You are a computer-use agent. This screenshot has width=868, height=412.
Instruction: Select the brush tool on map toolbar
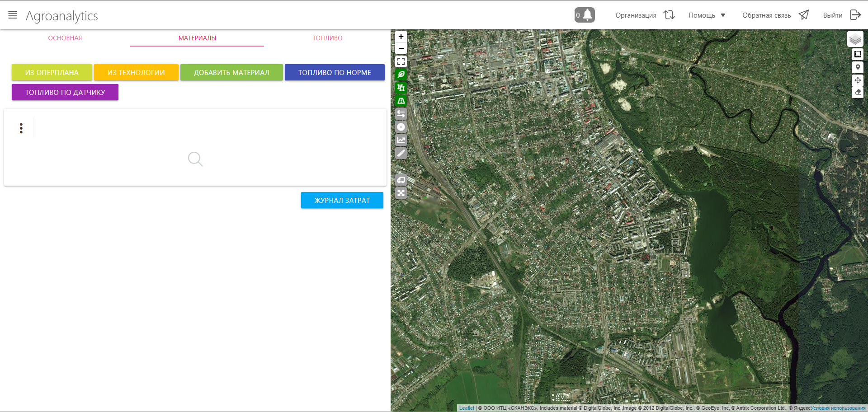[x=401, y=153]
